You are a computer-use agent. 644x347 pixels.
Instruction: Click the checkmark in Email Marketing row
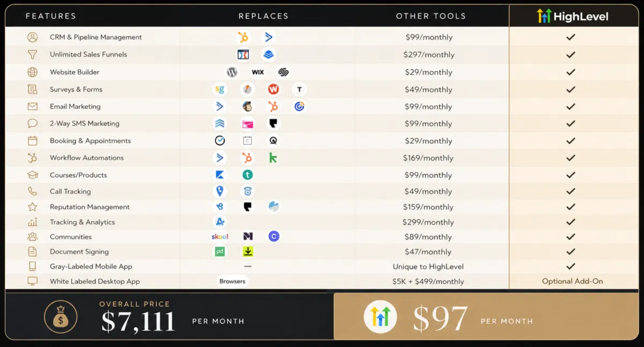tap(571, 106)
